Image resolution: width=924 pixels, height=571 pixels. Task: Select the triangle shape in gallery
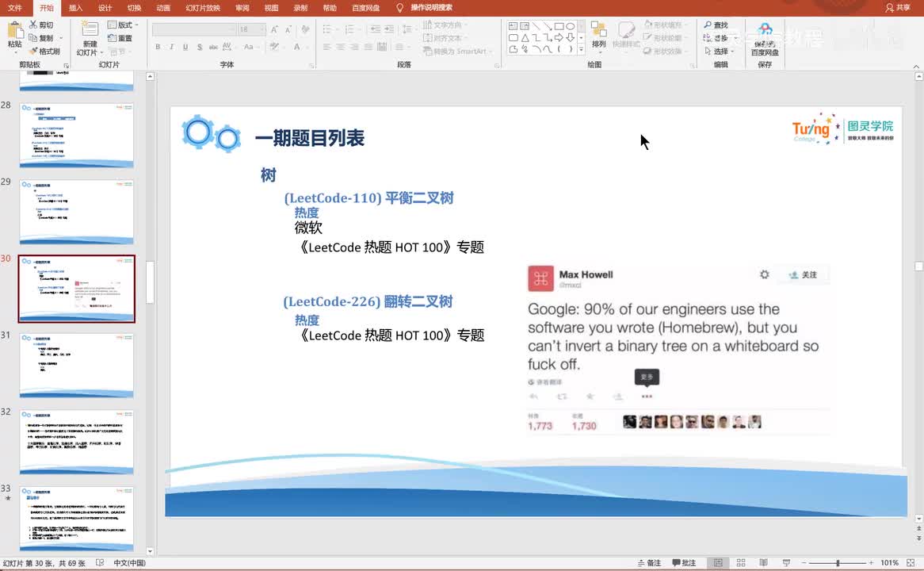pos(525,38)
